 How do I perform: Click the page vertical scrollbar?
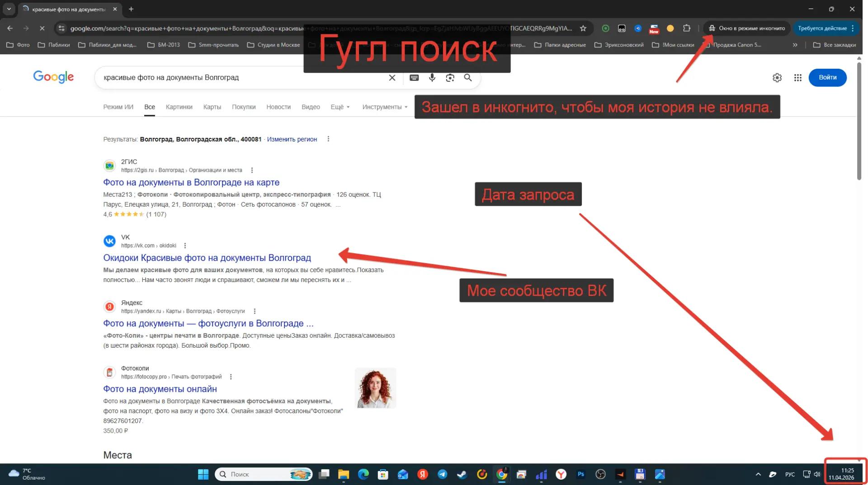[859, 120]
